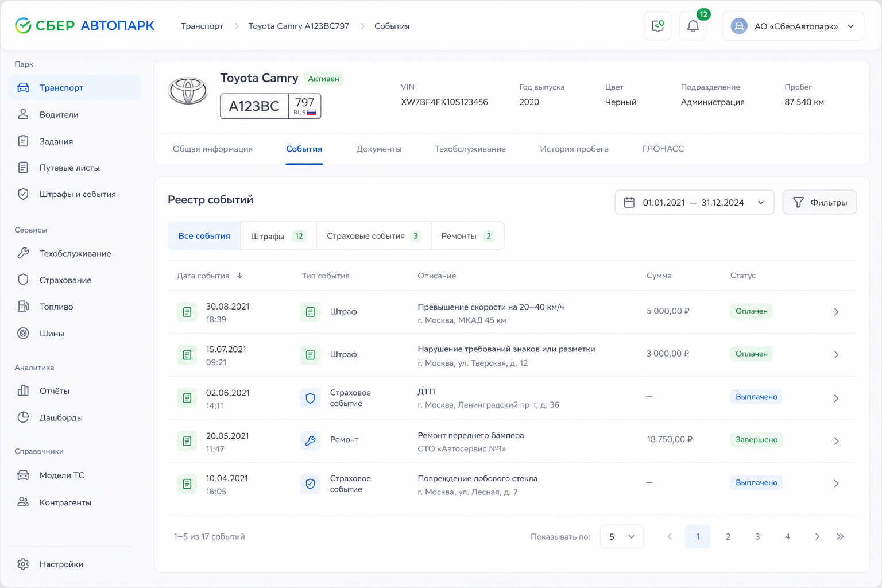Filter by Страховые события 3

[x=374, y=236]
